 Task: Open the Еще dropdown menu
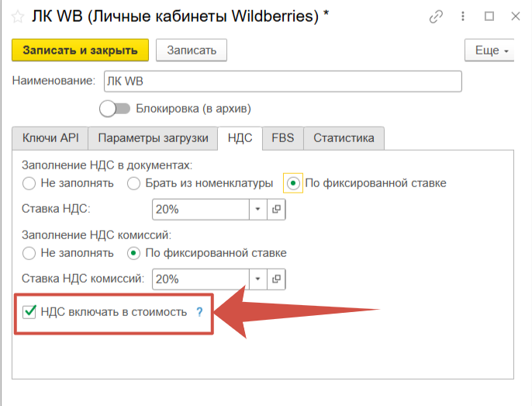pyautogui.click(x=490, y=50)
